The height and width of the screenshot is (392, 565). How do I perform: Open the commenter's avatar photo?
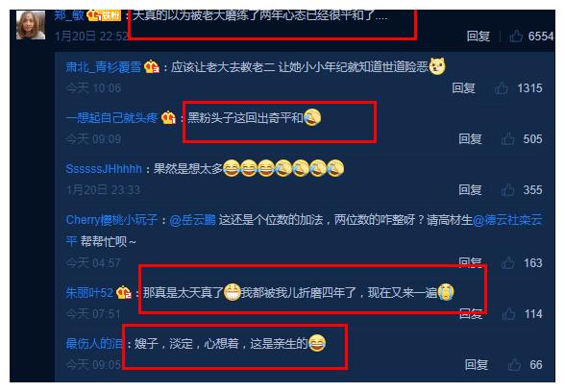pos(31,25)
